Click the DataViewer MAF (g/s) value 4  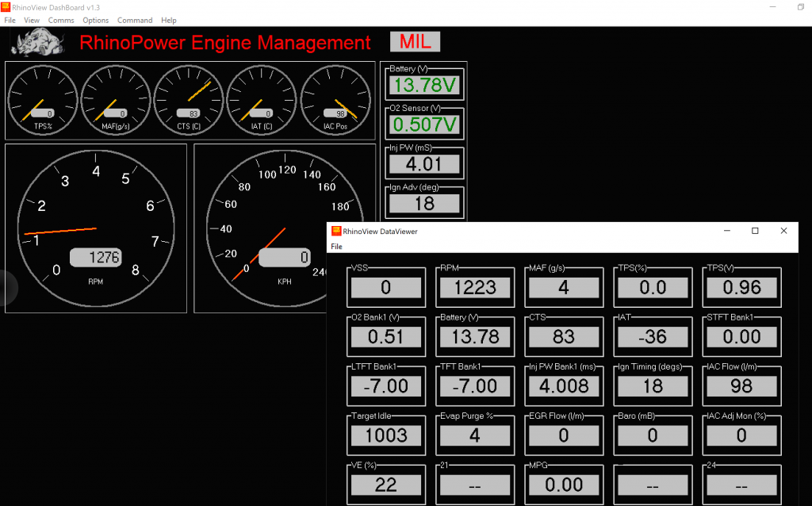pyautogui.click(x=564, y=287)
